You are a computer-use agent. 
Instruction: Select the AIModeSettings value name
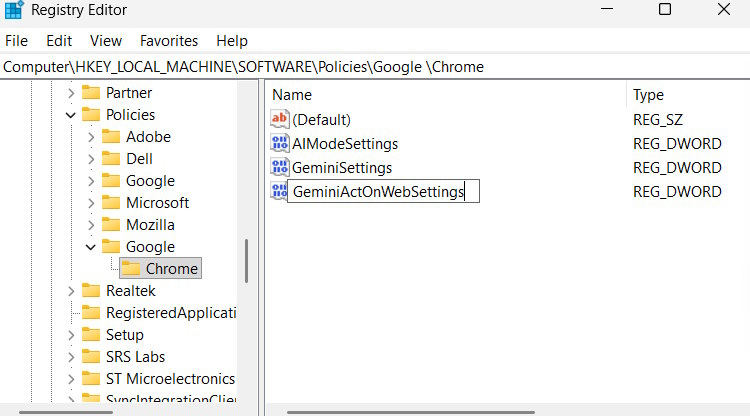pos(345,143)
